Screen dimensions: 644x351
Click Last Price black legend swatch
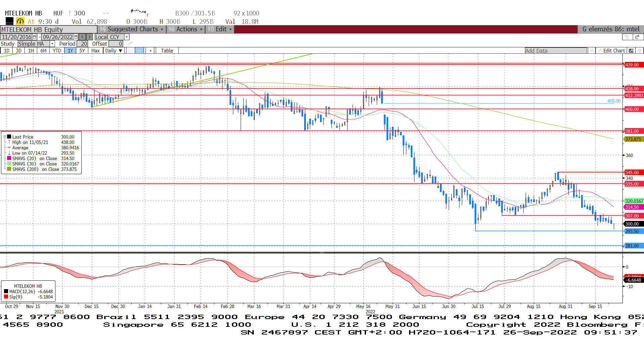pos(9,137)
